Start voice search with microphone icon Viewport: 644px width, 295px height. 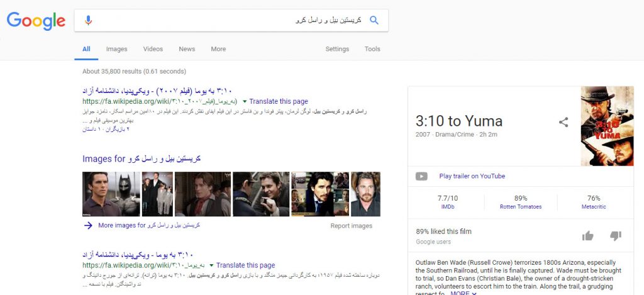pyautogui.click(x=88, y=20)
